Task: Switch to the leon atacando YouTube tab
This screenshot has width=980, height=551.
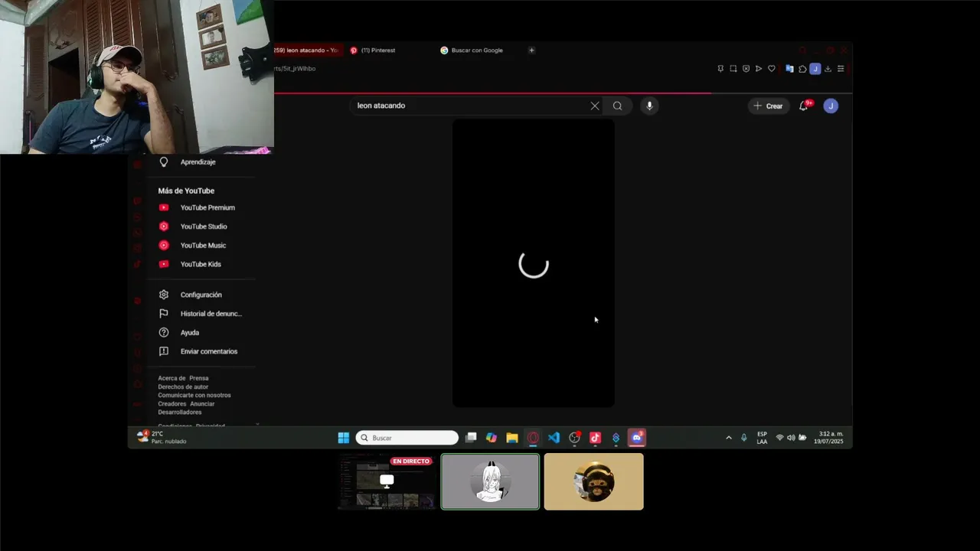Action: tap(306, 51)
